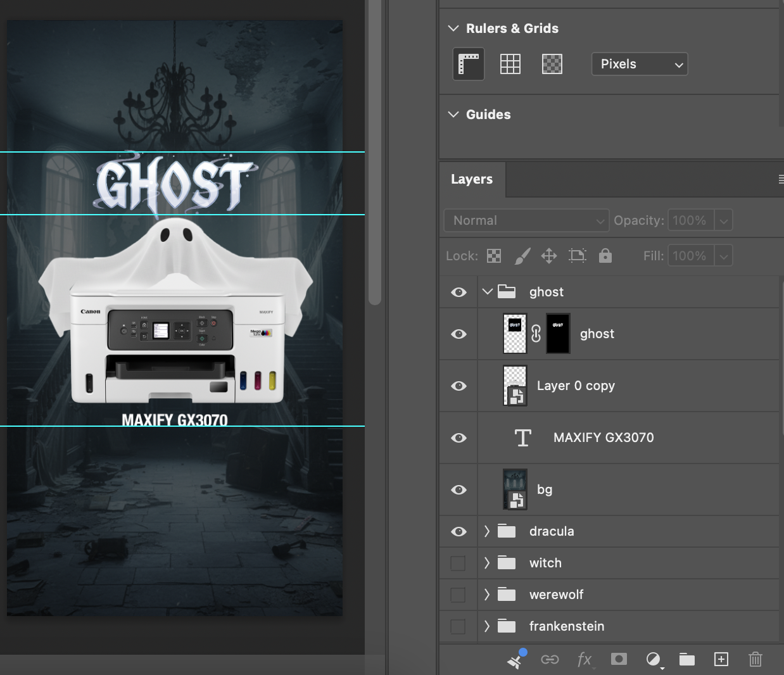Image resolution: width=784 pixels, height=675 pixels.
Task: Switch to the Layers tab
Action: click(472, 179)
